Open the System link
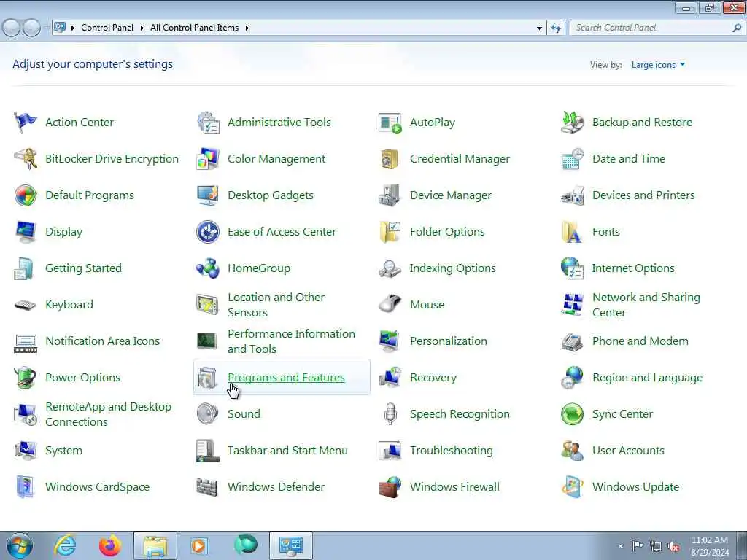The width and height of the screenshot is (747, 560). pos(64,451)
